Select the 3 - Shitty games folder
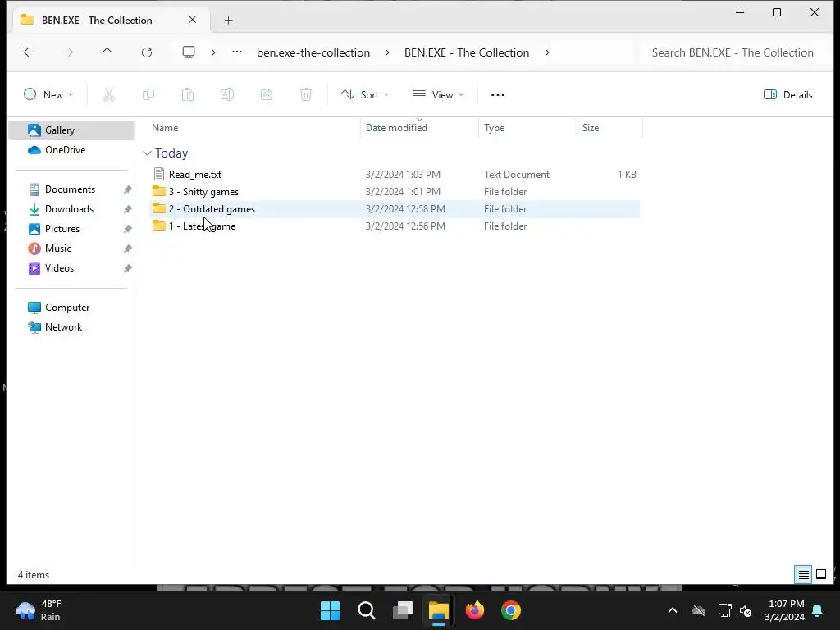 (x=395, y=192)
